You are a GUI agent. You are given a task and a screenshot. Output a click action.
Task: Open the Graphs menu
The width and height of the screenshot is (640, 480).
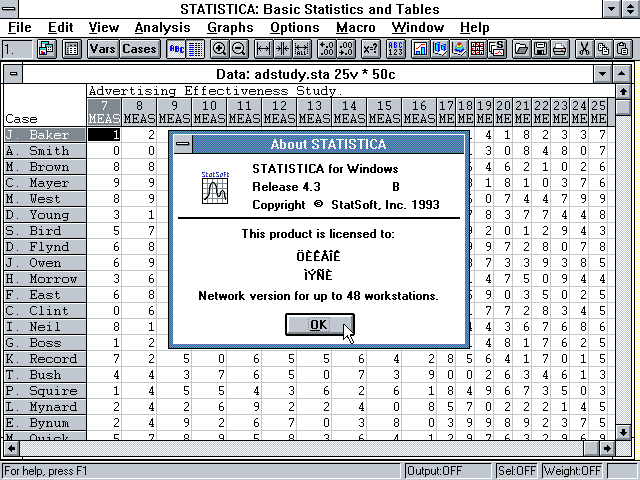pos(230,27)
